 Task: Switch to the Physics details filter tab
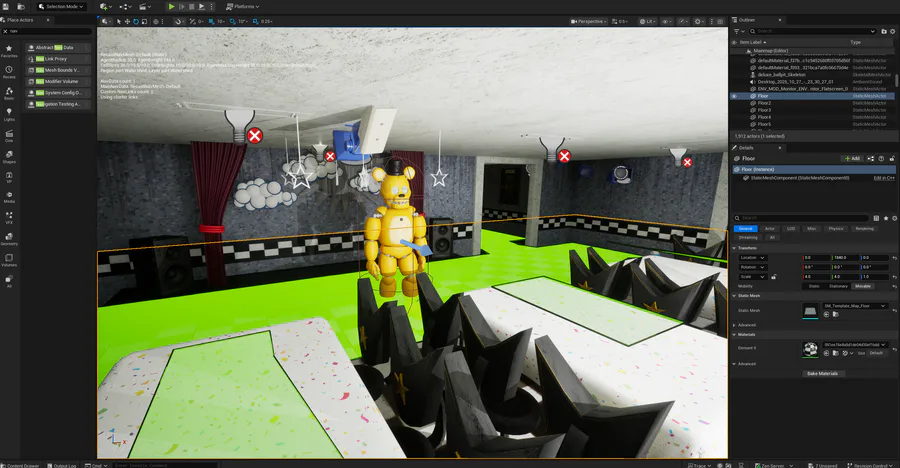click(x=836, y=229)
